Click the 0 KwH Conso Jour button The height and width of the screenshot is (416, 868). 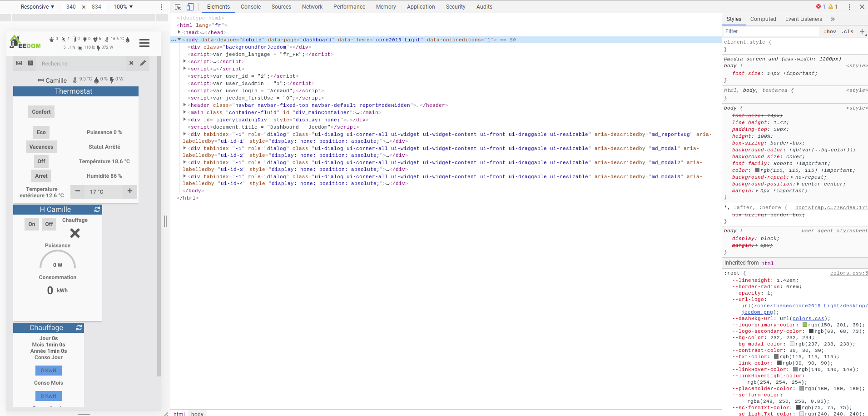49,371
